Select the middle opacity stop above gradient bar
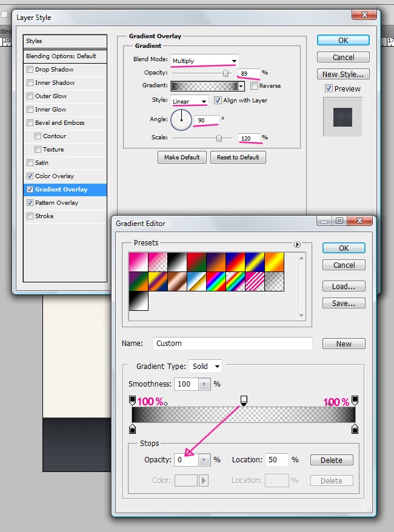This screenshot has height=532, width=394. tap(244, 400)
